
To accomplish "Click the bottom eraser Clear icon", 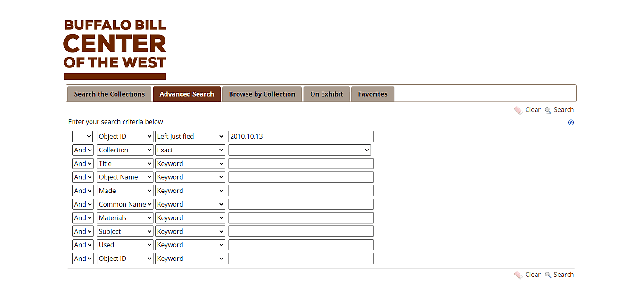I will (x=518, y=275).
